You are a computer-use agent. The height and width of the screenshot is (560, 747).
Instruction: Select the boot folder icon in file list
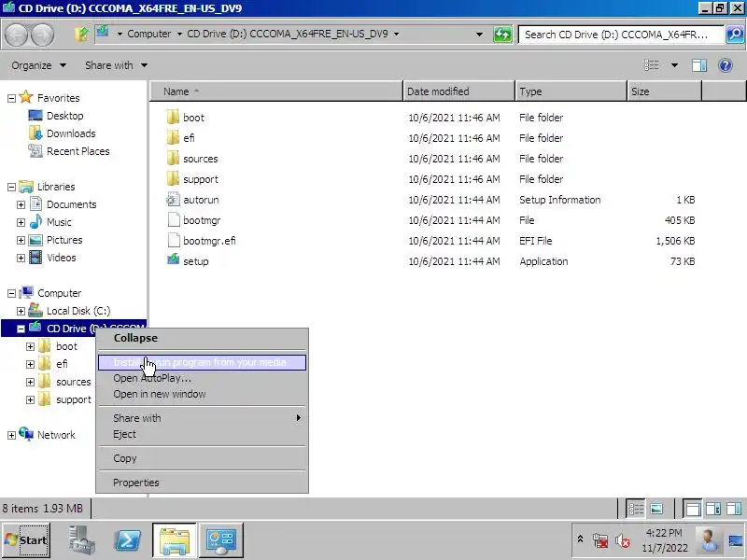coord(173,118)
